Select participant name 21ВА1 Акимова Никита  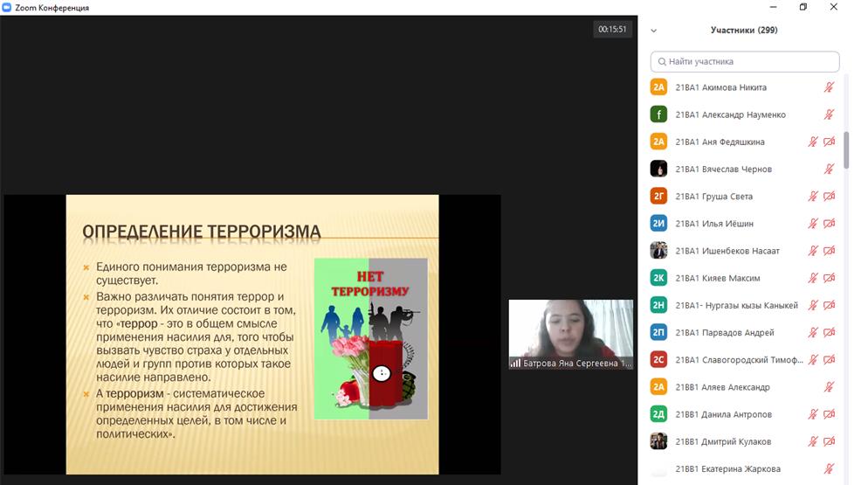pyautogui.click(x=720, y=87)
